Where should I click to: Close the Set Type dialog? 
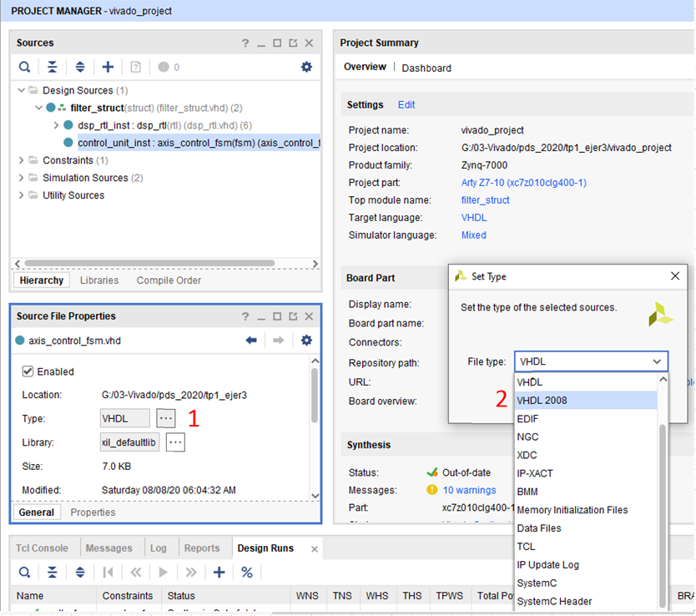674,276
